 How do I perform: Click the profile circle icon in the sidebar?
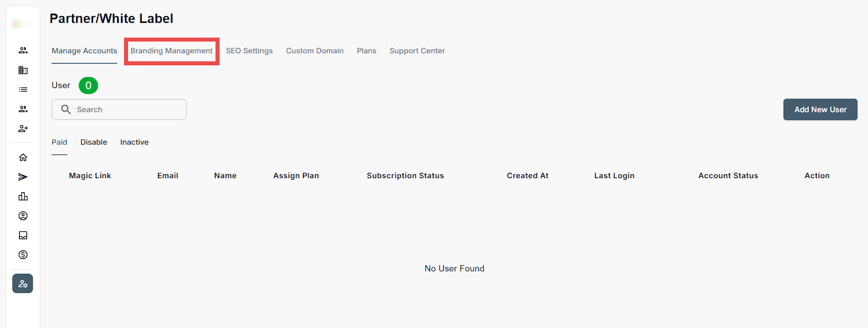(x=23, y=216)
